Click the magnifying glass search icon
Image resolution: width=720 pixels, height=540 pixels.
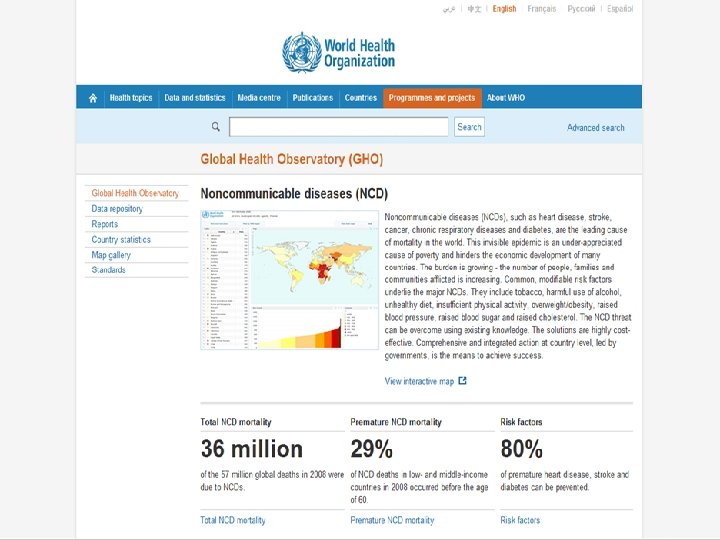click(x=215, y=127)
